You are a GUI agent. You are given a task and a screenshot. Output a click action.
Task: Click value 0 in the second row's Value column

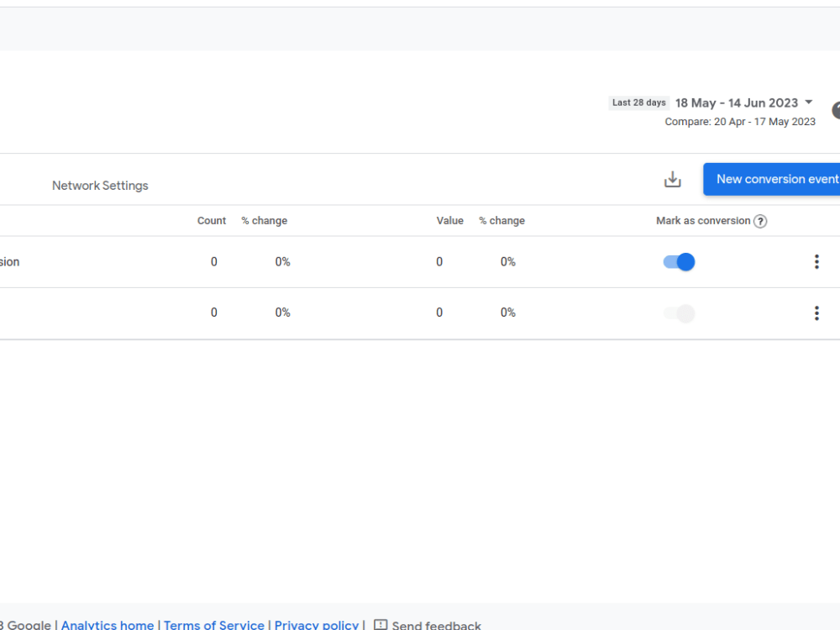[x=439, y=312]
